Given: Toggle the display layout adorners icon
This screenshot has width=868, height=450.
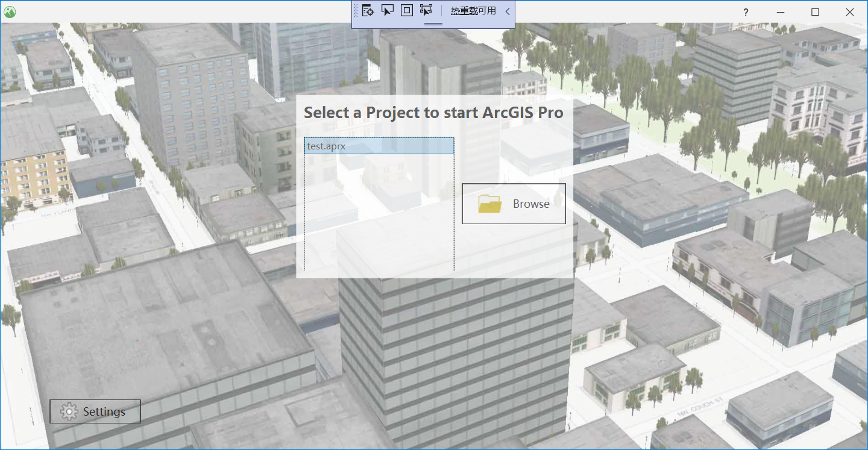Looking at the screenshot, I should [x=406, y=10].
